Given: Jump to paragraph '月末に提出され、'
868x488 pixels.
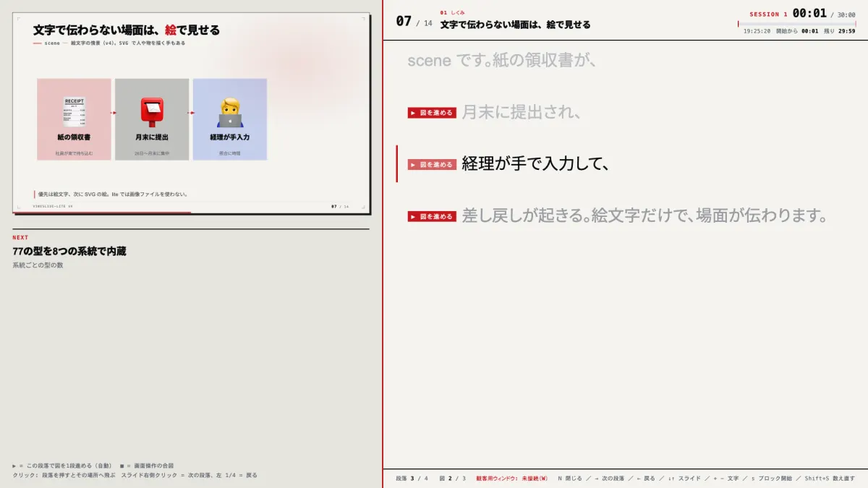Looking at the screenshot, I should (522, 113).
